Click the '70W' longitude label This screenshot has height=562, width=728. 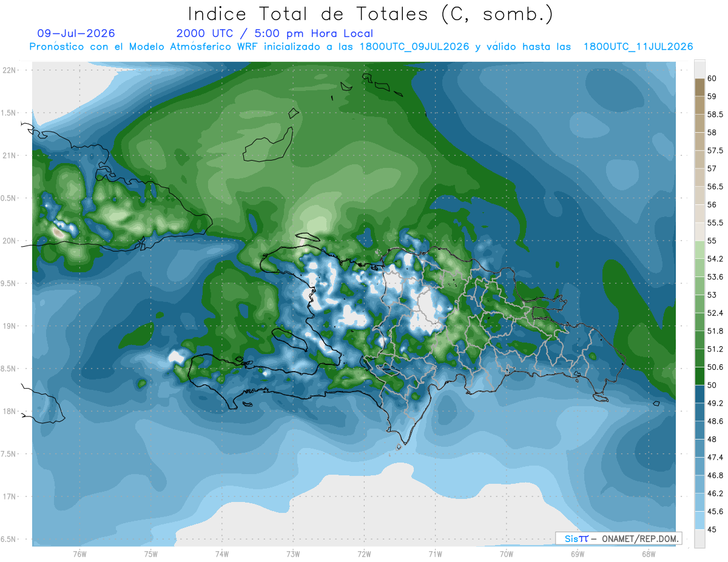(x=507, y=554)
